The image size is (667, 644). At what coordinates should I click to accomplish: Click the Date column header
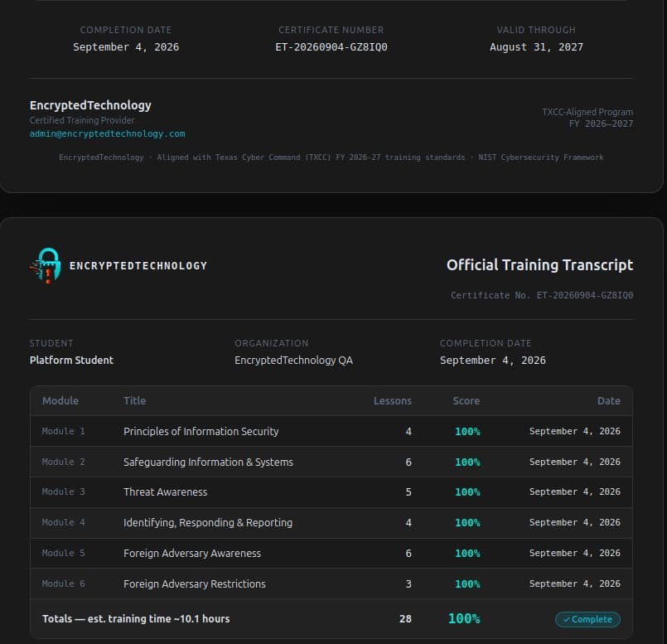pyautogui.click(x=609, y=401)
